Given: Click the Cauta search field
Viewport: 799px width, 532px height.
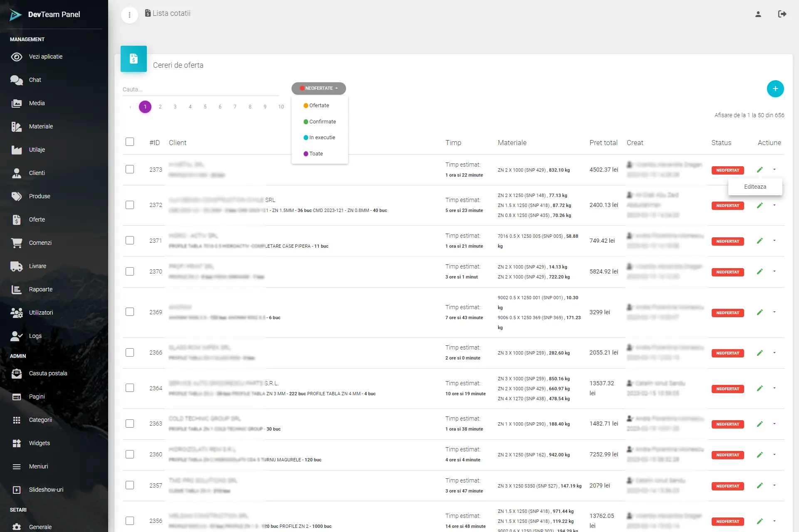Looking at the screenshot, I should (200, 89).
